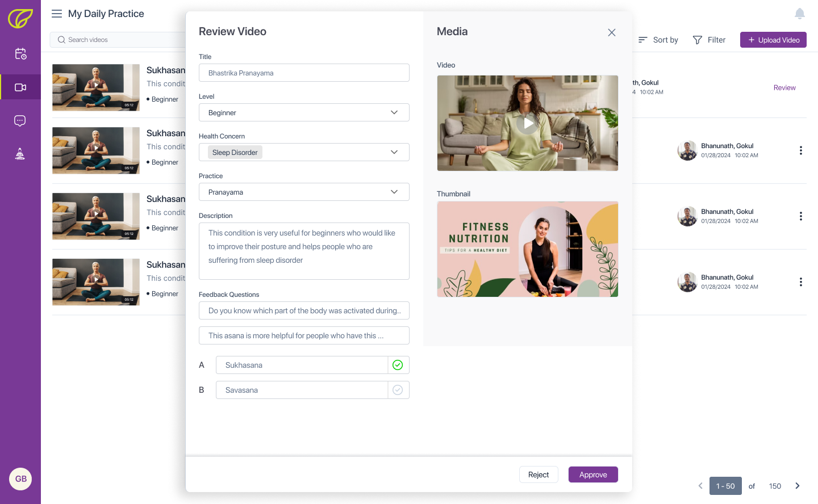The image size is (818, 504).
Task: Expand the Level dropdown
Action: tap(394, 112)
